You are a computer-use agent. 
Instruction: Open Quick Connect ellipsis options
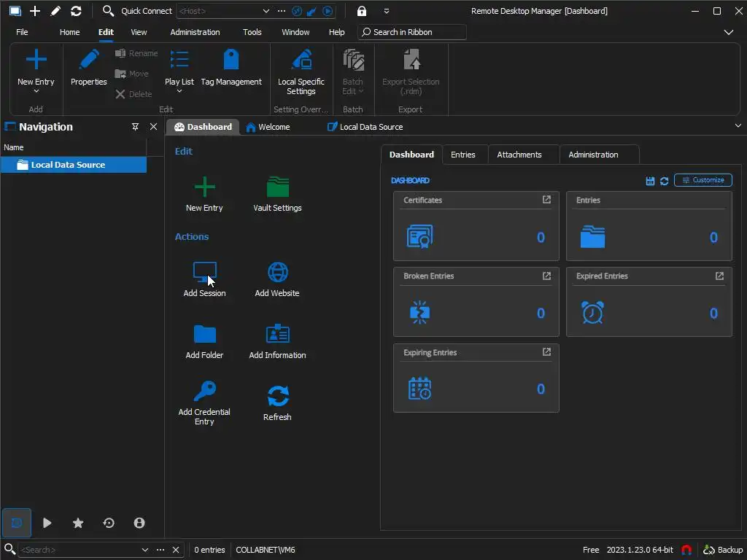pos(282,11)
